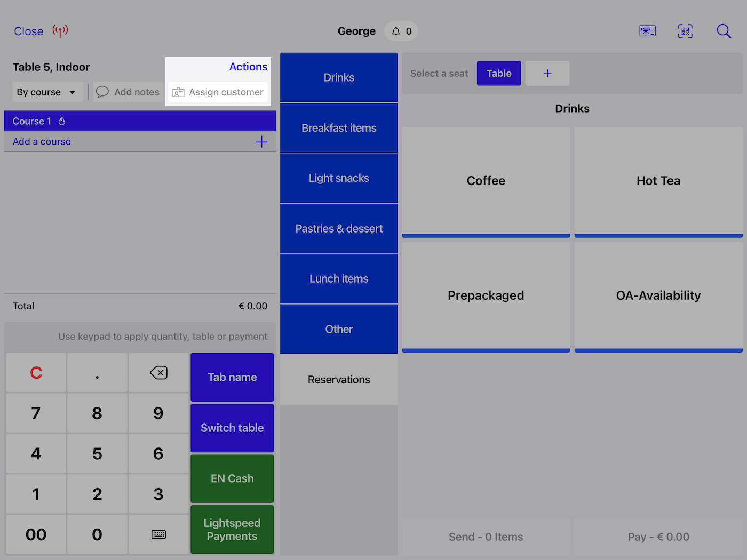Viewport: 747px width, 560px height.
Task: Click the Table 5, Indoor title
Action: click(51, 67)
